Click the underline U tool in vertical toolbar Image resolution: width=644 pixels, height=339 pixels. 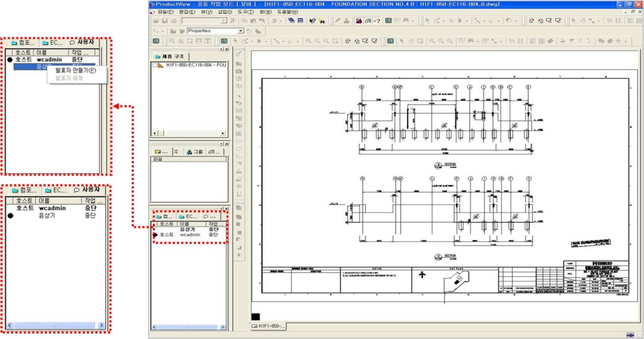tap(238, 194)
